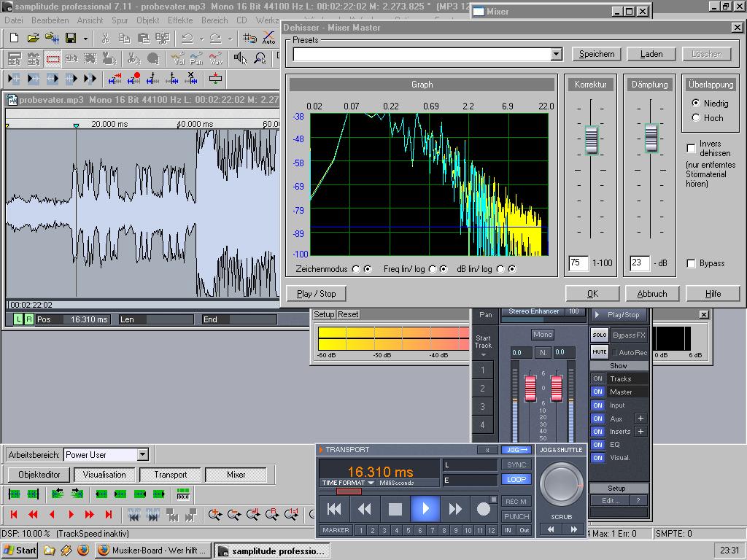Open the Presets dropdown in Dehisser

(x=557, y=54)
